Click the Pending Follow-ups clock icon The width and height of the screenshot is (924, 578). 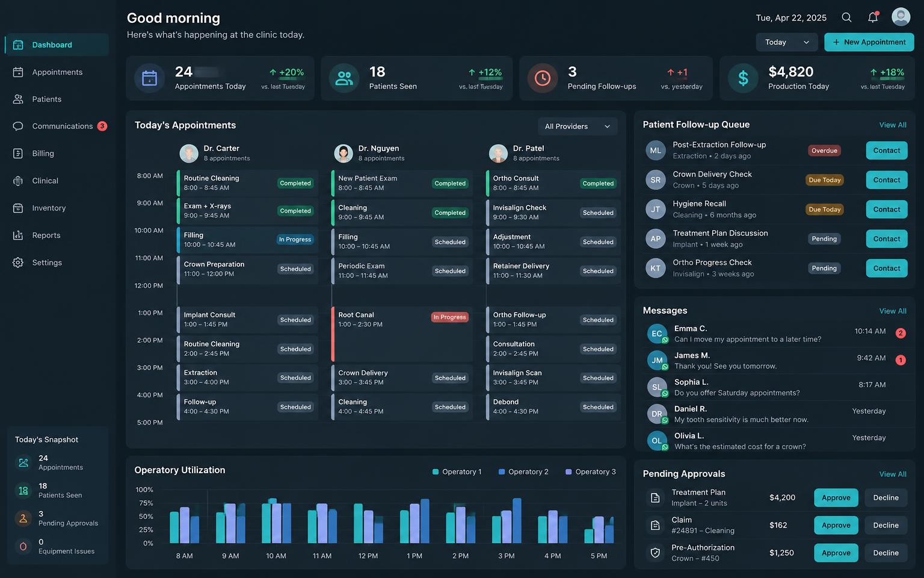coord(543,78)
